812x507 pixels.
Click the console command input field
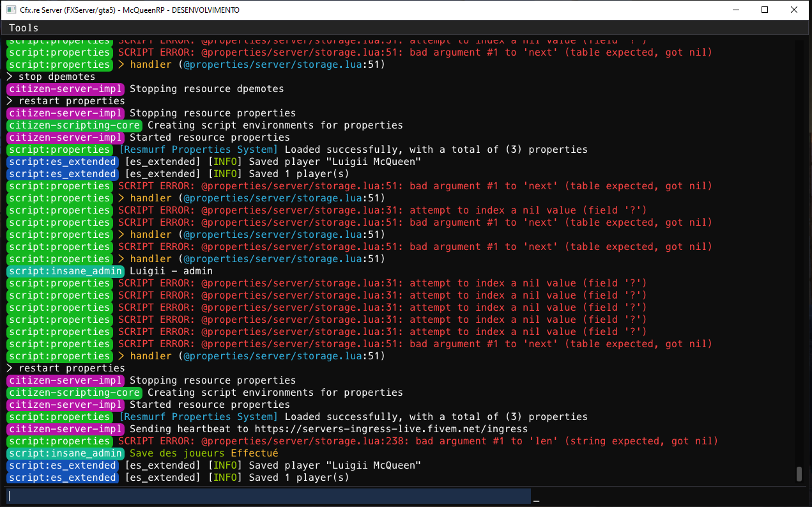coord(268,496)
